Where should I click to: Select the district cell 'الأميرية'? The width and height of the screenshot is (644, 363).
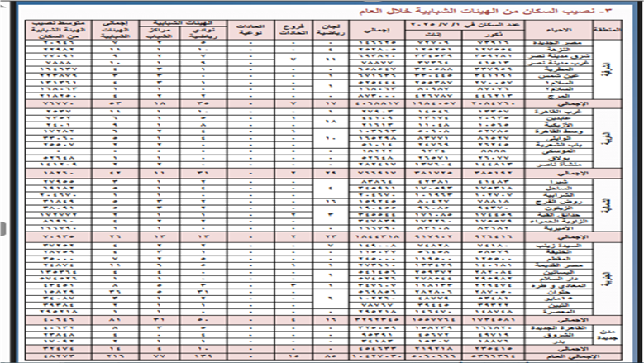click(558, 228)
